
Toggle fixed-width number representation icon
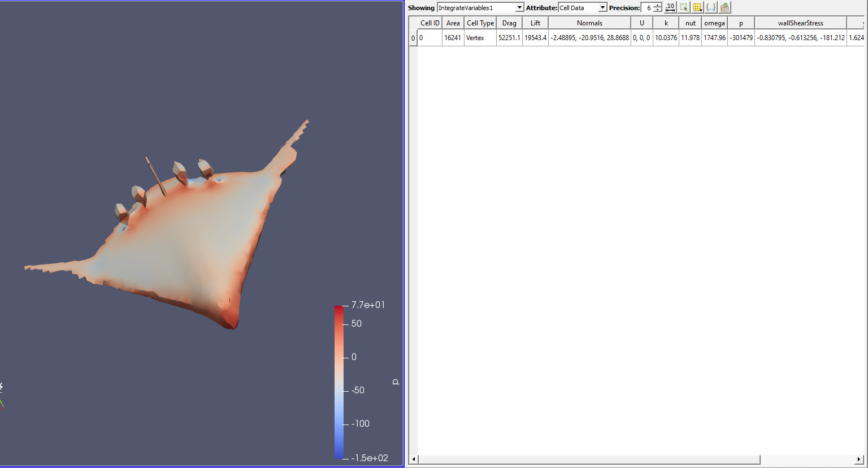(670, 7)
